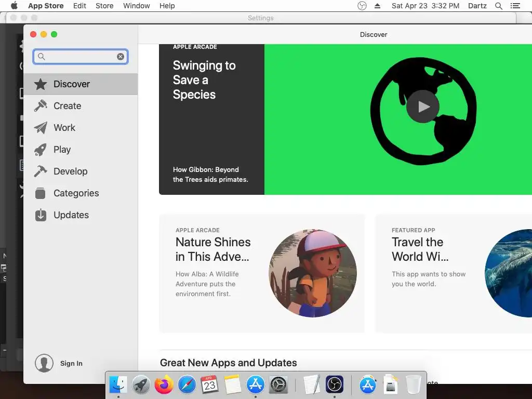The width and height of the screenshot is (532, 399).
Task: Open the Applications folder in Dock
Action: coord(367,385)
